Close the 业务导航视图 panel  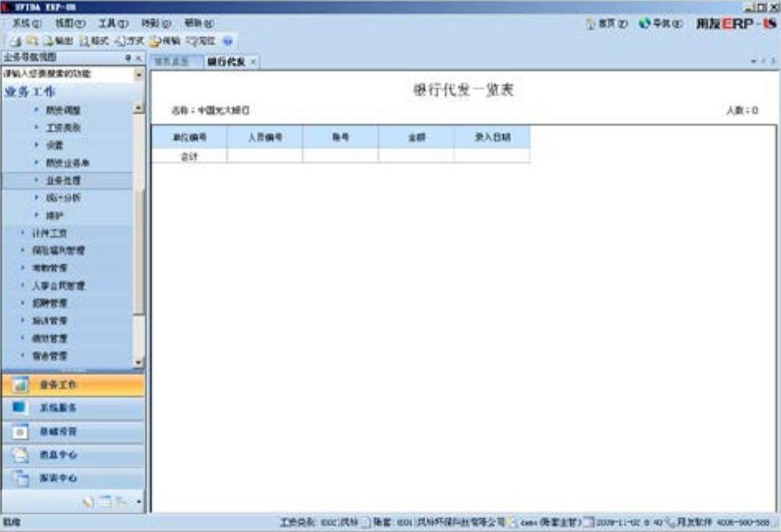click(x=139, y=58)
